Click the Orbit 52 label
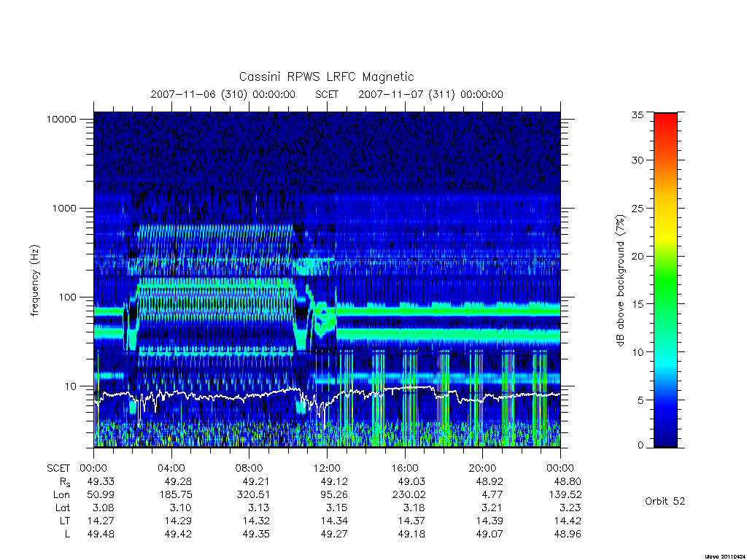747x560 pixels. click(x=665, y=501)
